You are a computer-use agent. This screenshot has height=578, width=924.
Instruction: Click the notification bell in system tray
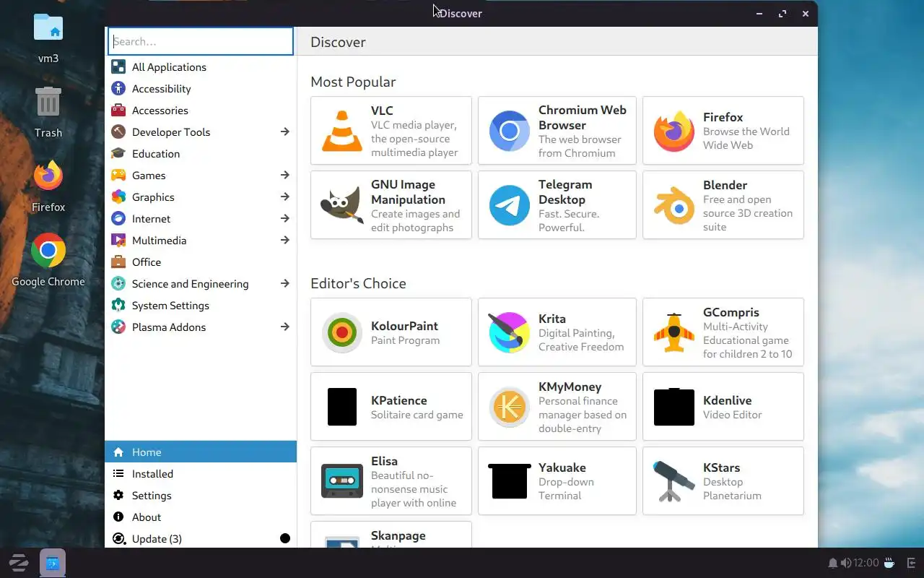833,563
